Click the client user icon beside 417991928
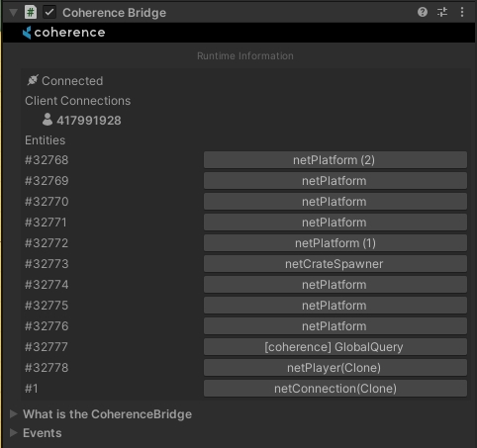This screenshot has height=448, width=477. (48, 120)
